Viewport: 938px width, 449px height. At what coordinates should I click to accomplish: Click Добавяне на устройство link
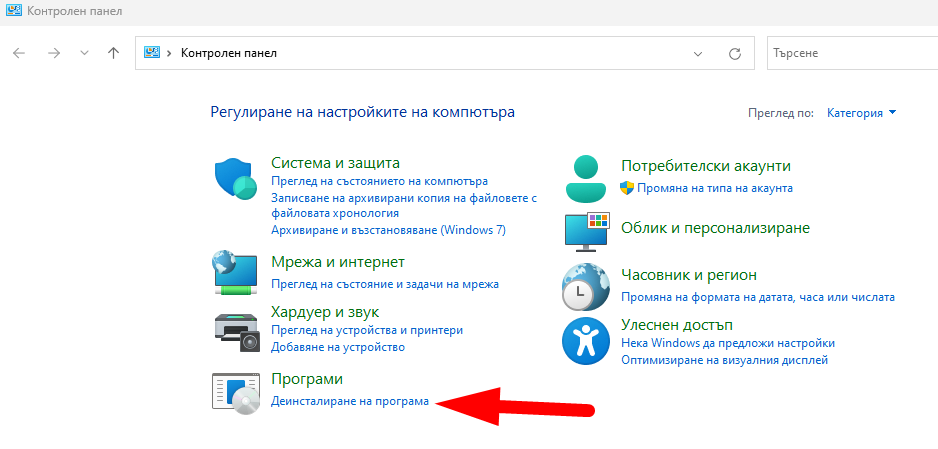pyautogui.click(x=338, y=347)
